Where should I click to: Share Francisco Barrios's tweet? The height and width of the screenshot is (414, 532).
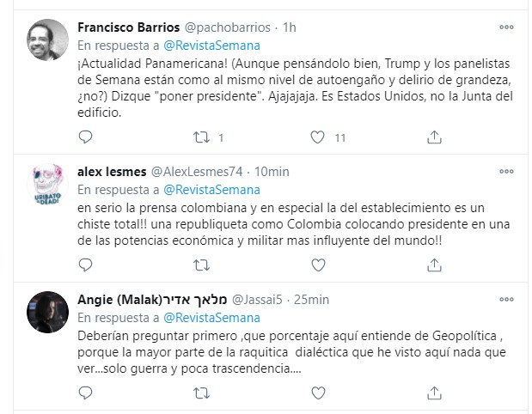point(435,137)
